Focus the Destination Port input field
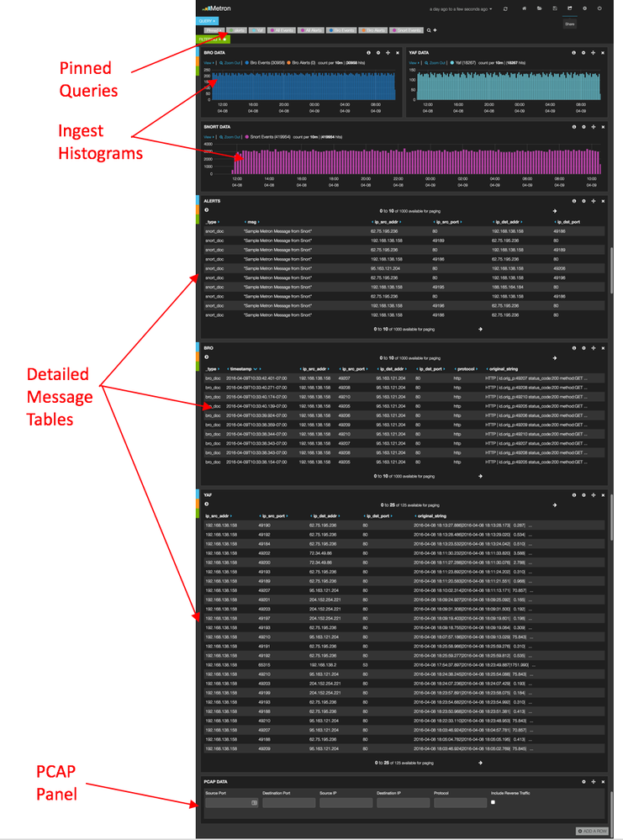The image size is (623, 840). click(x=288, y=802)
